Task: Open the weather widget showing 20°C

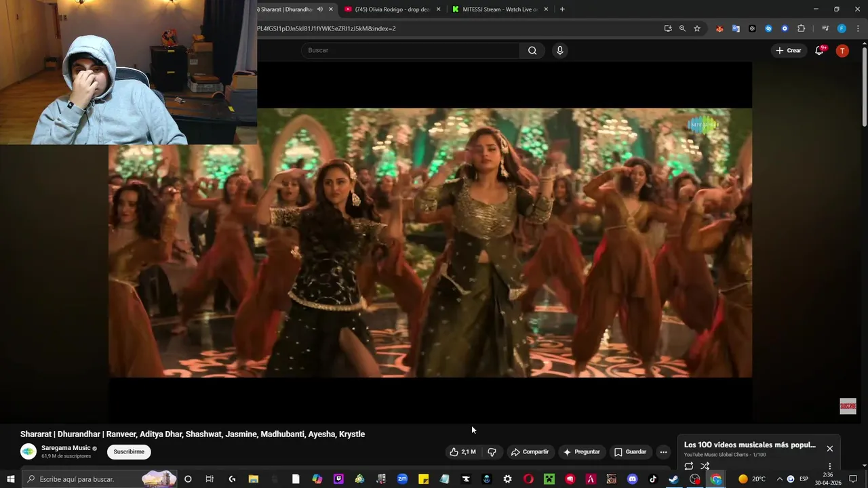Action: click(752, 479)
